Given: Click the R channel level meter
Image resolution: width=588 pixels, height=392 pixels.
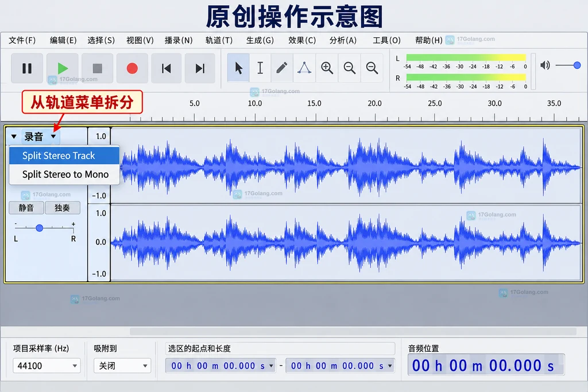Looking at the screenshot, I should pyautogui.click(x=466, y=77).
